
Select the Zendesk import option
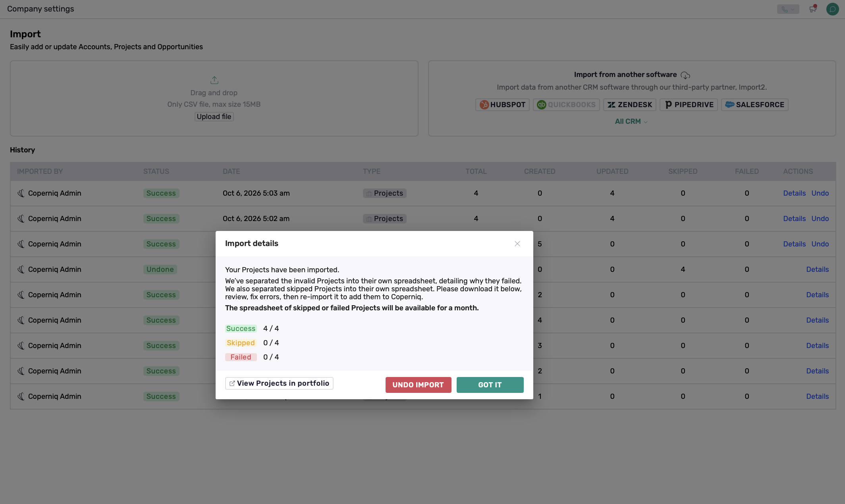[630, 105]
